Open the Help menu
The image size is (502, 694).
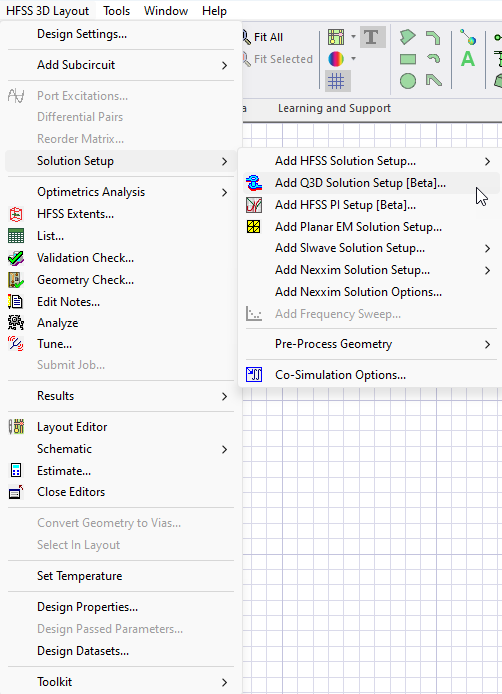[x=215, y=11]
